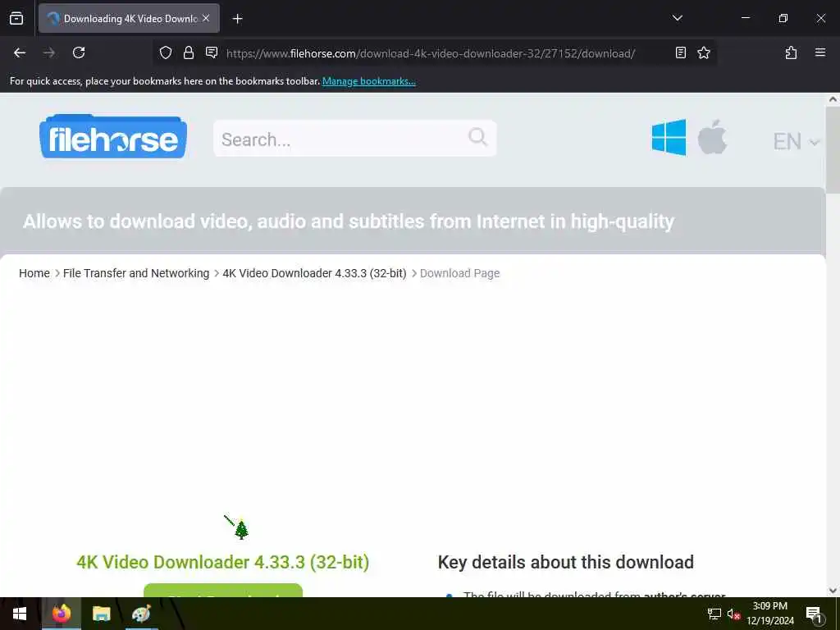Bookmark this page with the star

click(703, 52)
